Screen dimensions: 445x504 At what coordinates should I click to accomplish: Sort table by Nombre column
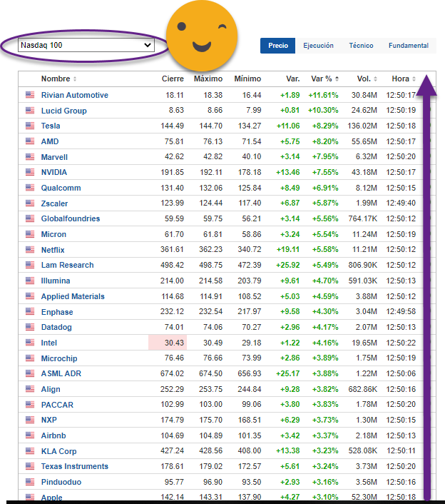tap(58, 79)
